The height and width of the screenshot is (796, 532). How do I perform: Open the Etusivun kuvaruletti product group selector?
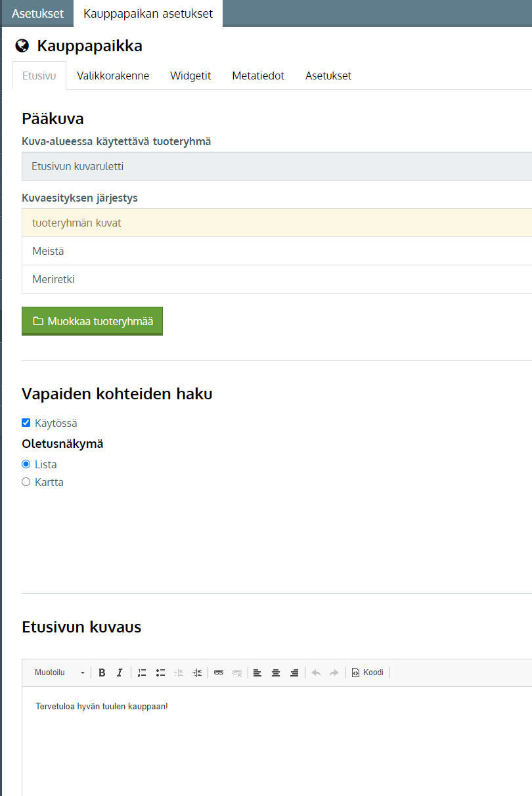(x=277, y=166)
